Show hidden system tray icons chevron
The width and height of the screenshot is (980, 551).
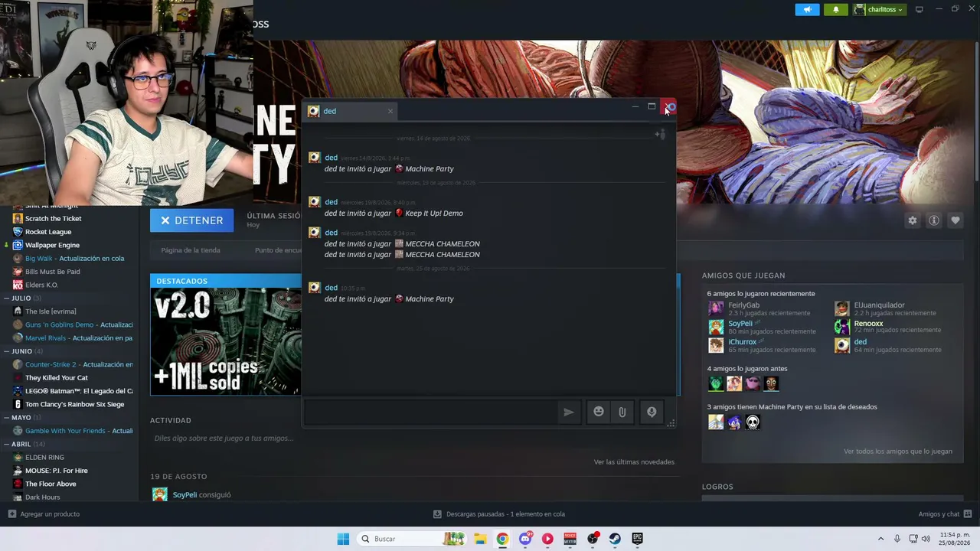pos(880,539)
